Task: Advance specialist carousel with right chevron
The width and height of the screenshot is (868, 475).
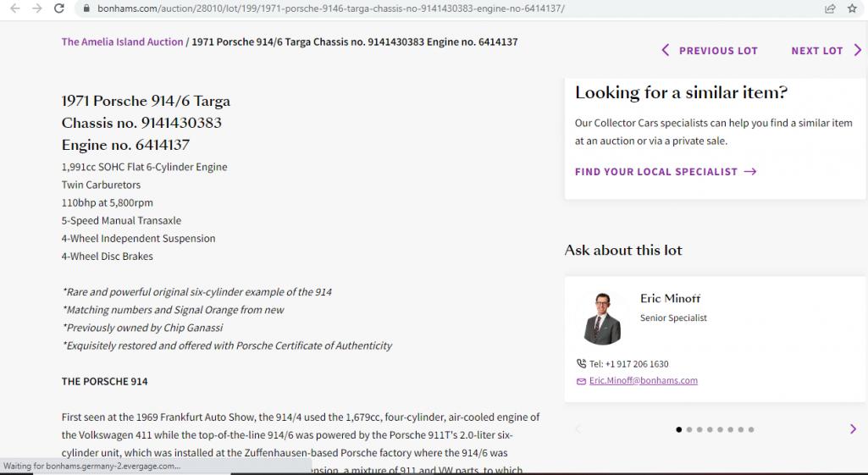Action: tap(853, 429)
